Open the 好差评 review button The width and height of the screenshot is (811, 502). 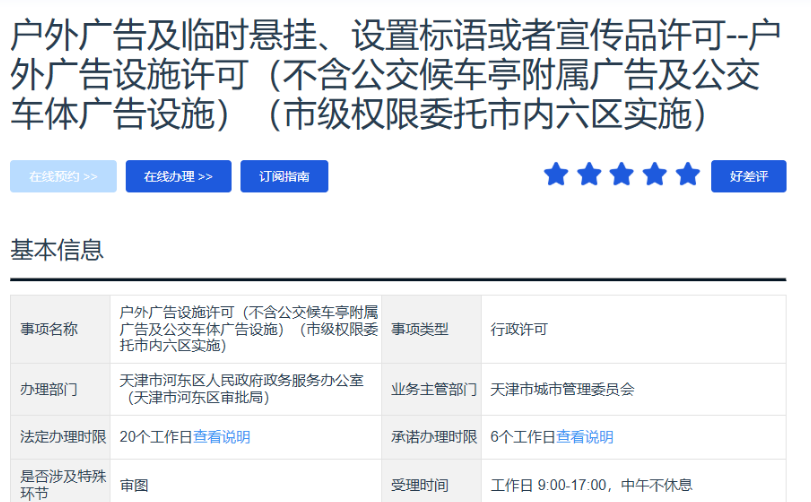coord(748,176)
